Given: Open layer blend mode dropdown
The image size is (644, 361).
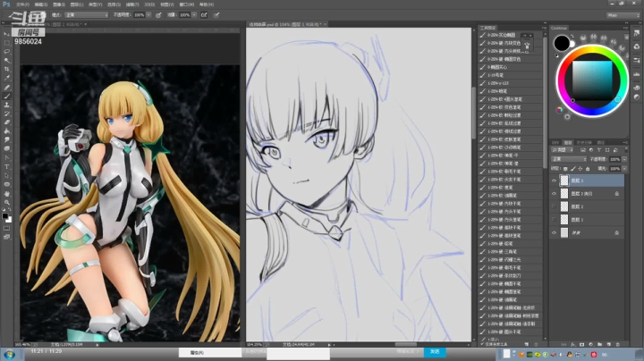Looking at the screenshot, I should 569,159.
